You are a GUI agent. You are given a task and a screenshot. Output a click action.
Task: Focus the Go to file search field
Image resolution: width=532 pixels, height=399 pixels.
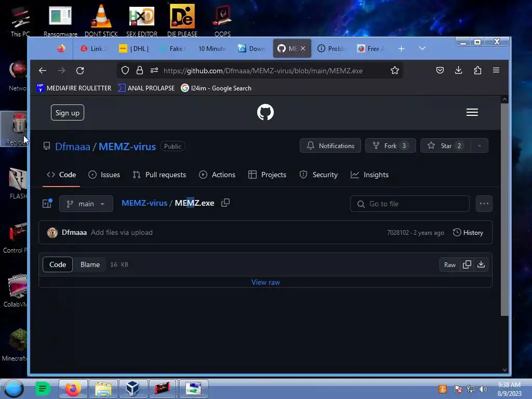click(410, 204)
